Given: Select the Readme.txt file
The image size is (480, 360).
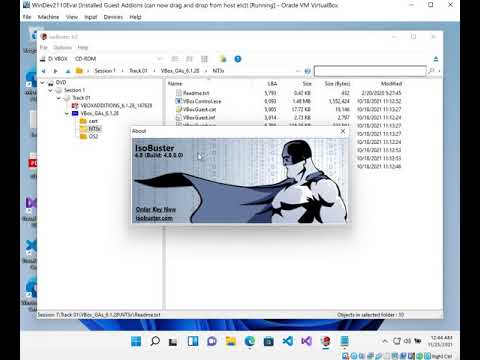Looking at the screenshot, I should [196, 93].
